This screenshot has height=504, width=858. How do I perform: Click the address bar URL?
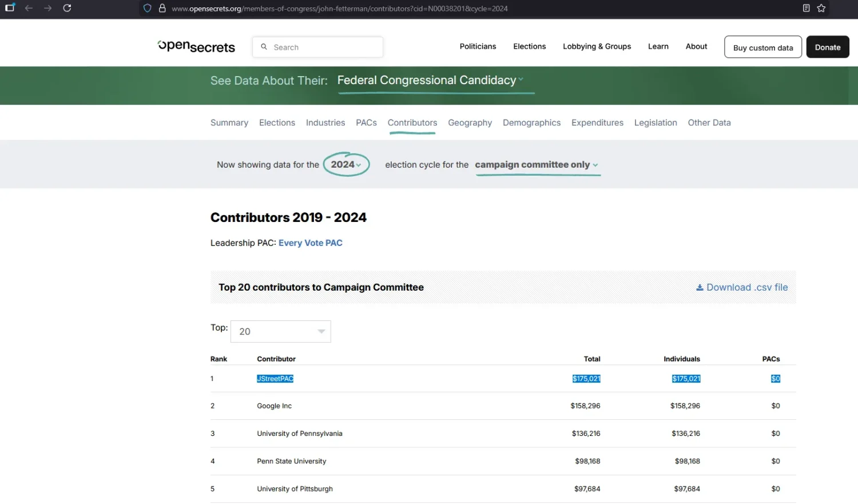pos(339,9)
